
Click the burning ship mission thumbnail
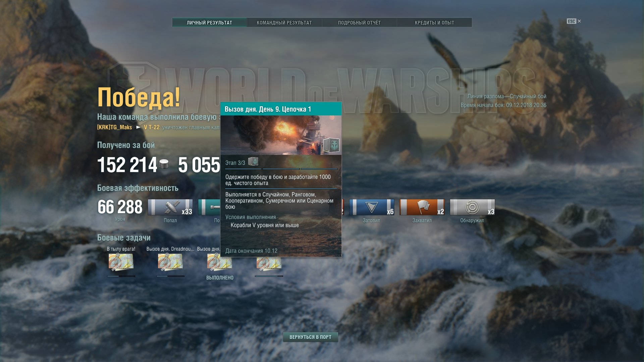(281, 135)
